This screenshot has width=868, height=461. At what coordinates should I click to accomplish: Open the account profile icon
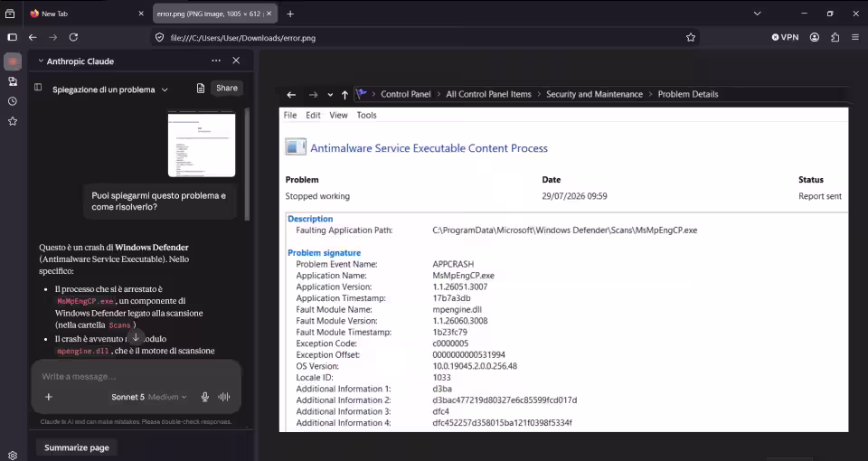coord(815,38)
